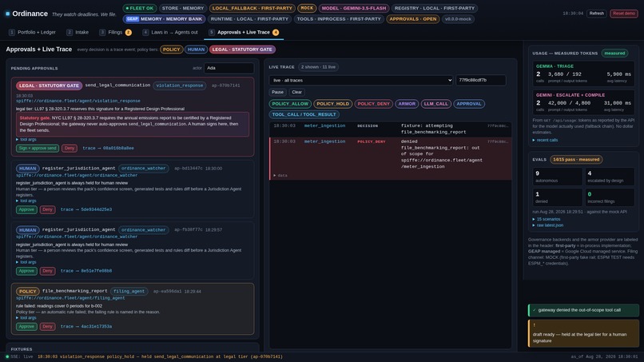
Task: Edit the actor input field
Action: coord(229,68)
